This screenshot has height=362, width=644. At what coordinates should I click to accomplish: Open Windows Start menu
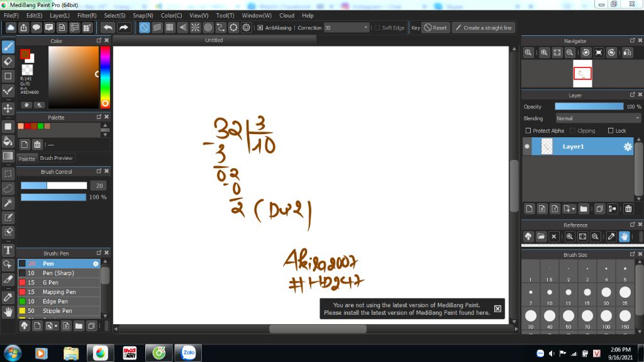(13, 353)
